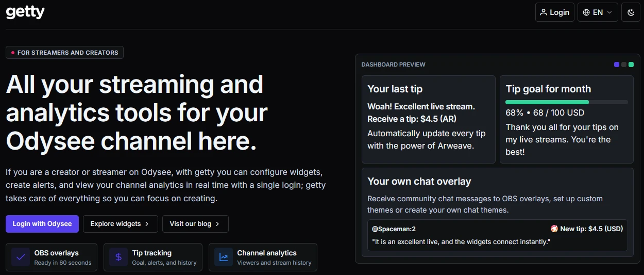Click the Explore widgets button

[120, 224]
